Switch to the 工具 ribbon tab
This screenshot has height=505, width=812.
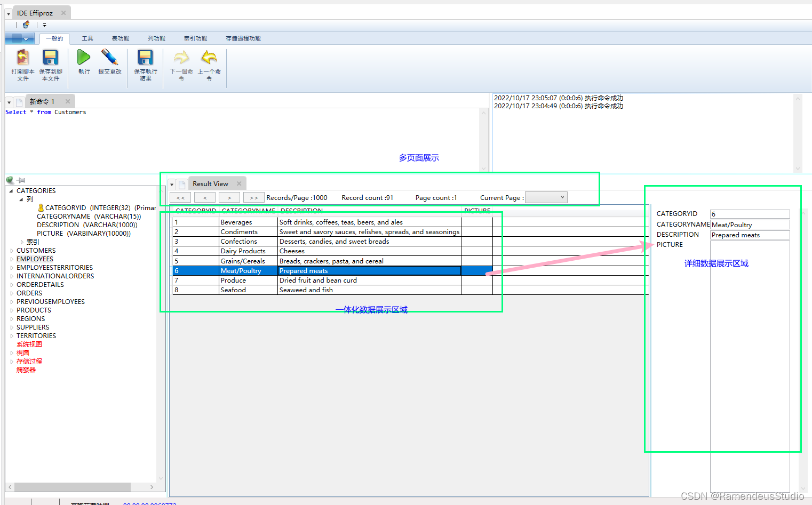[x=87, y=38]
